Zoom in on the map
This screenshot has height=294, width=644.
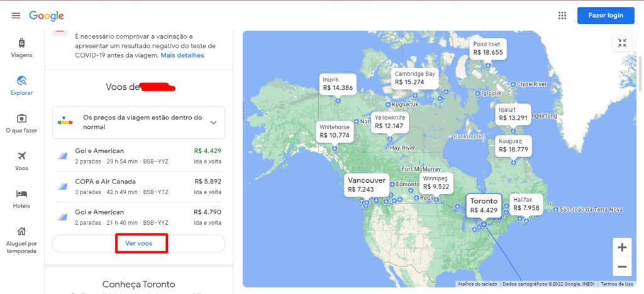point(622,248)
